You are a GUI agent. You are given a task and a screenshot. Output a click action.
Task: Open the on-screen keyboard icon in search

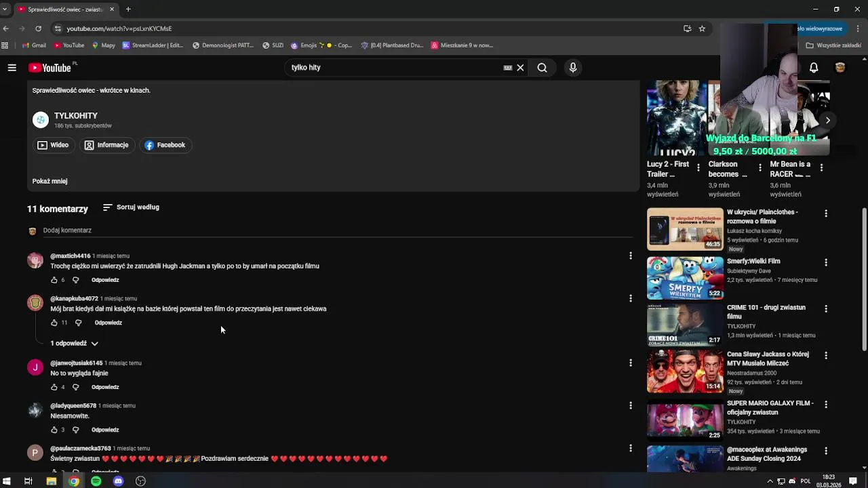click(507, 68)
